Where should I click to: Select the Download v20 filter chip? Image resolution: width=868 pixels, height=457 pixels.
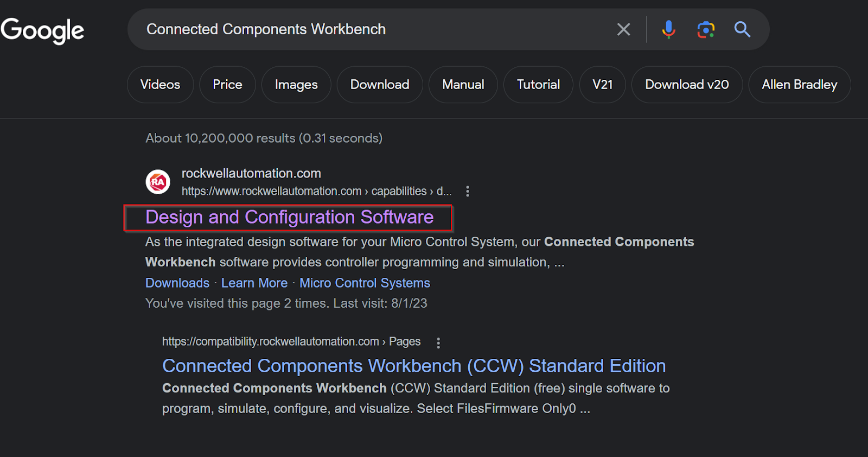click(687, 85)
